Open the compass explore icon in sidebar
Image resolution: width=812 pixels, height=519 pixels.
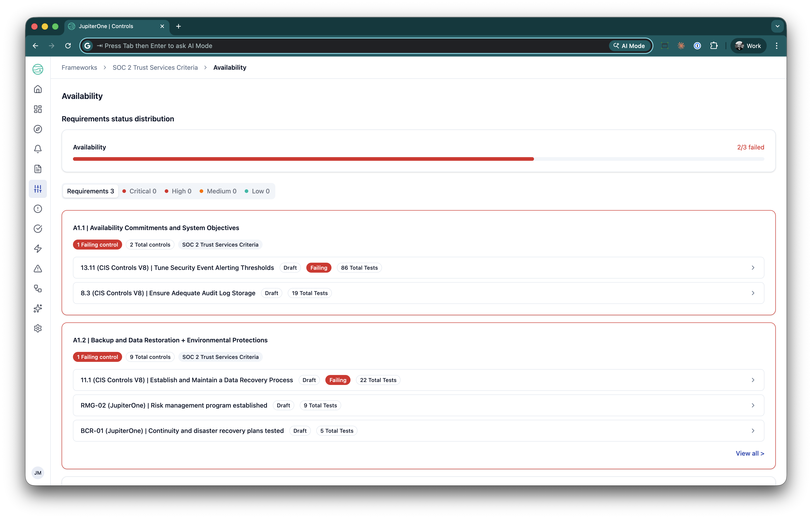38,129
